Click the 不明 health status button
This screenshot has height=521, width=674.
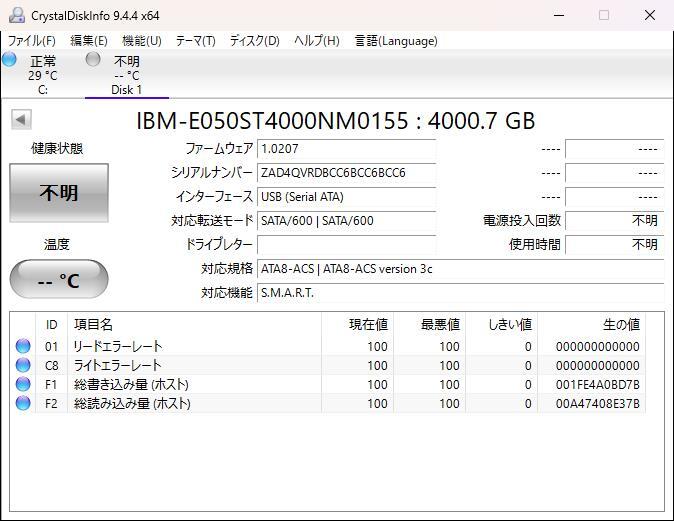tap(59, 193)
